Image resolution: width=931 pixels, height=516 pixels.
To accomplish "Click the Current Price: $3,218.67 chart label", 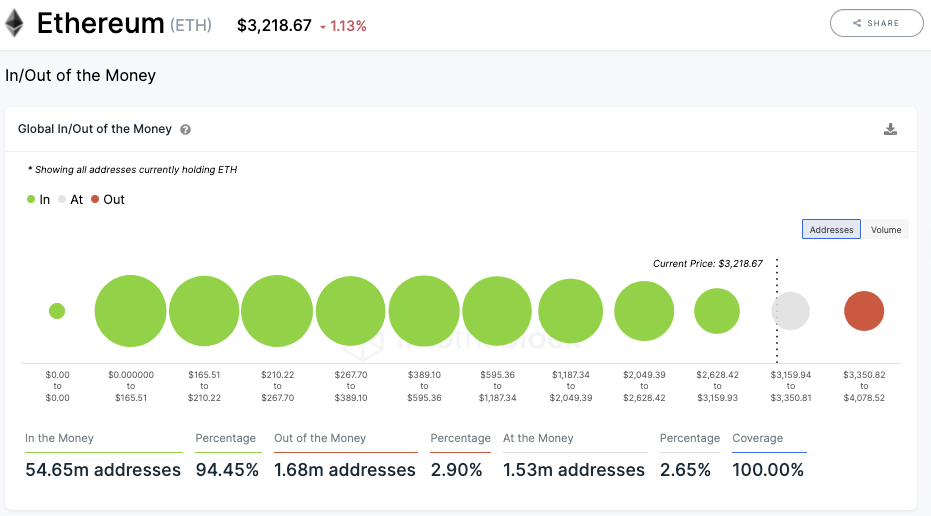I will (x=708, y=264).
